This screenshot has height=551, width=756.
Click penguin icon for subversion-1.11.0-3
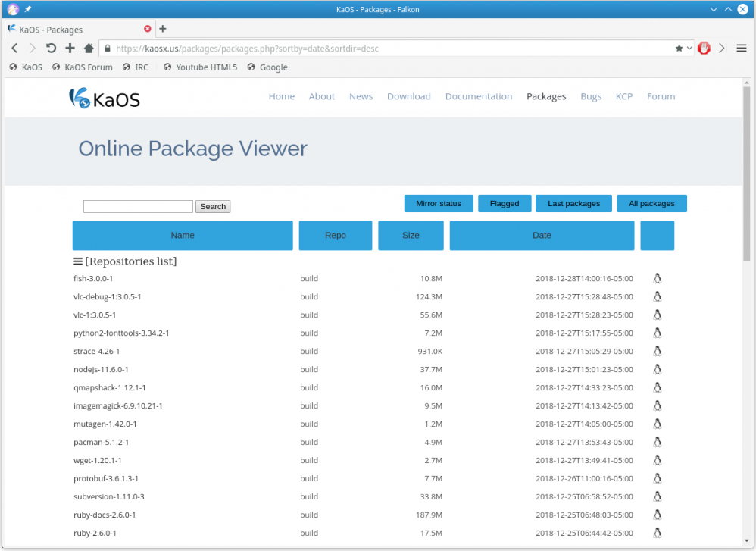point(658,496)
